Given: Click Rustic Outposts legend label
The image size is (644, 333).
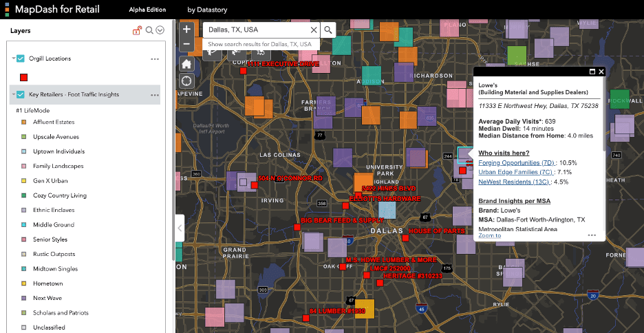Looking at the screenshot, I should [54, 254].
